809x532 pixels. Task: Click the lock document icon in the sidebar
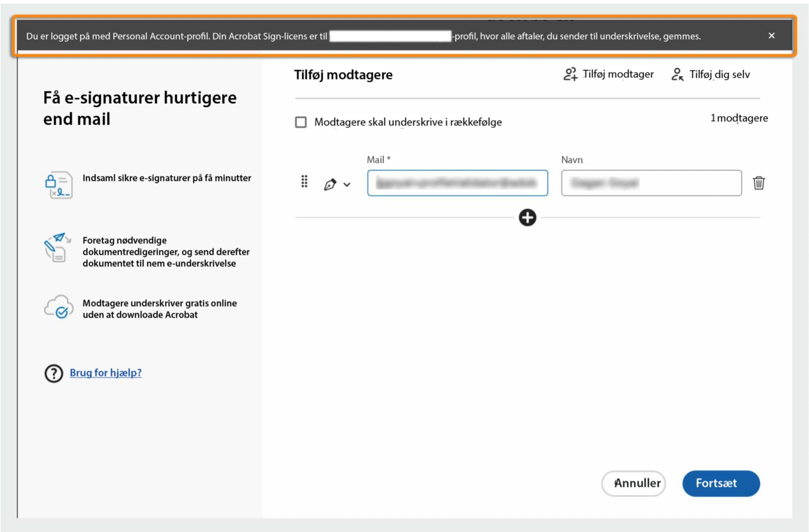[59, 184]
